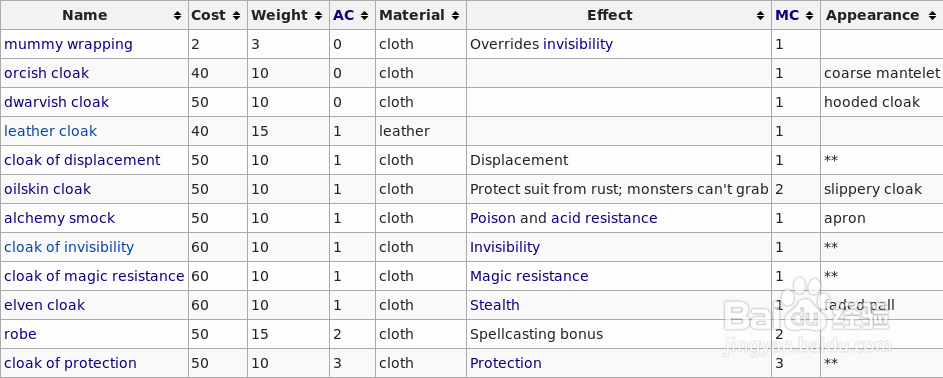
Task: Sort the Material column via arrows
Action: tap(455, 16)
